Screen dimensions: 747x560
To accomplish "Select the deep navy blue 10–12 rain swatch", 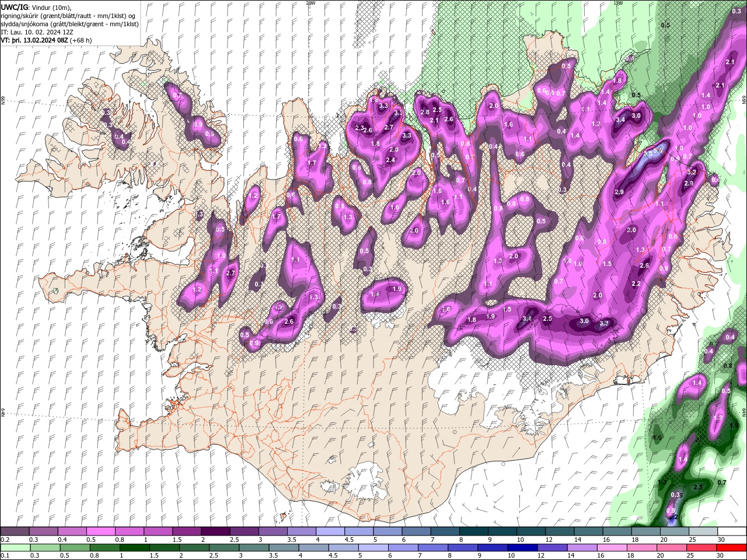I will pyautogui.click(x=522, y=548).
